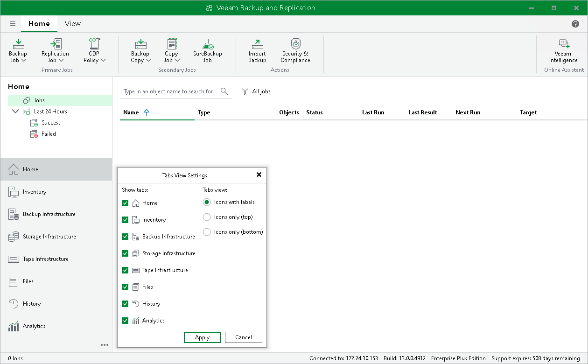Minimize the Veeam Backup and Replication window
The image size is (588, 364).
(532, 8)
